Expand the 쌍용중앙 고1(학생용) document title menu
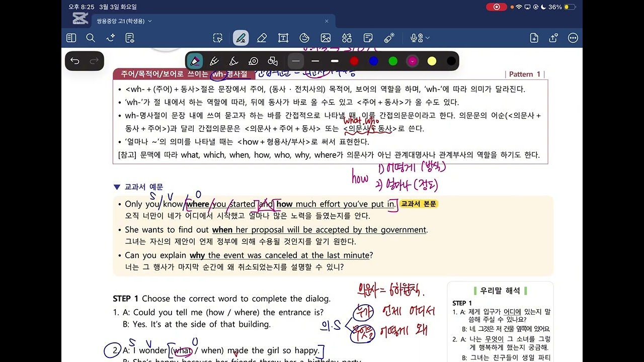This screenshot has width=644, height=362. tap(150, 21)
